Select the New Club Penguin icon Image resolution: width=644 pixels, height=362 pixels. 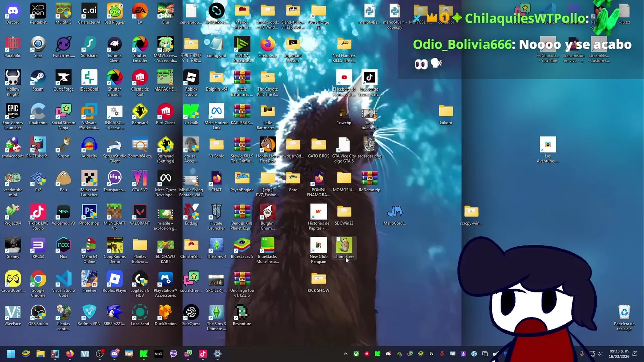coord(318,251)
